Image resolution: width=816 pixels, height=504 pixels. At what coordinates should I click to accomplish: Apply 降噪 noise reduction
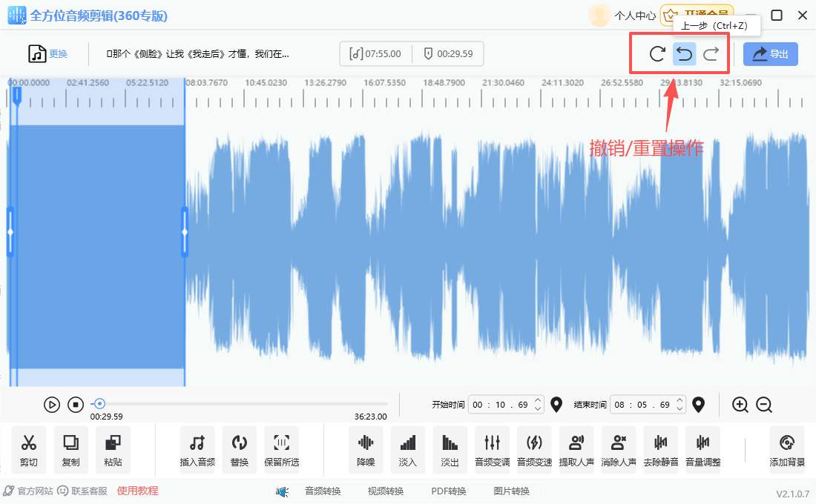366,449
